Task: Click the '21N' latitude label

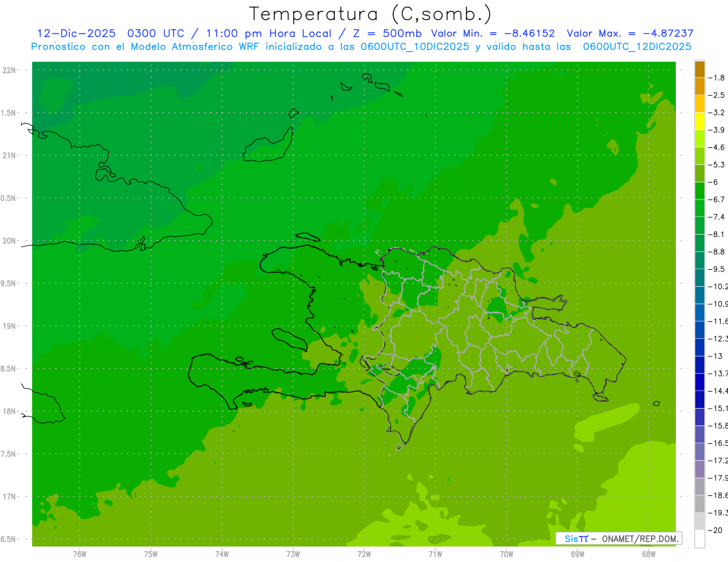Action: click(10, 155)
